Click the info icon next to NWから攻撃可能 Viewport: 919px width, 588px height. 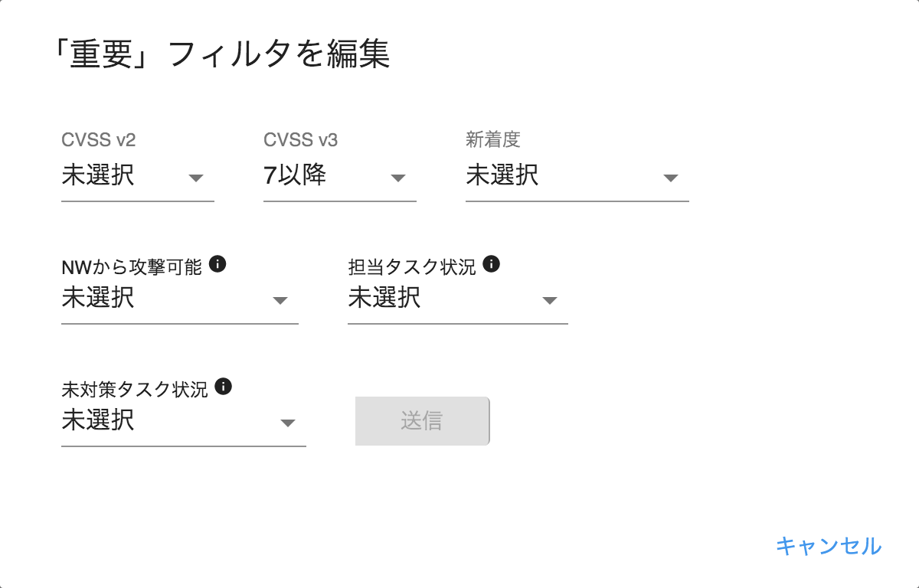(x=220, y=263)
